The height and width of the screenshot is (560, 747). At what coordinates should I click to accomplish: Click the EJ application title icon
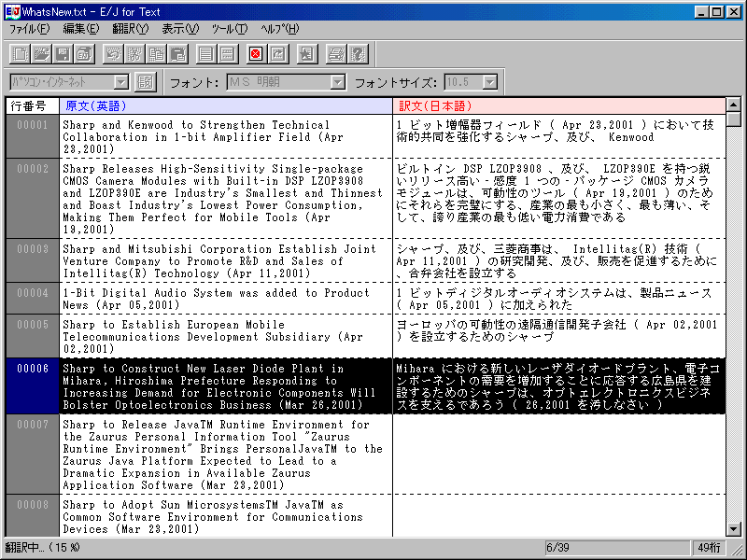12,12
